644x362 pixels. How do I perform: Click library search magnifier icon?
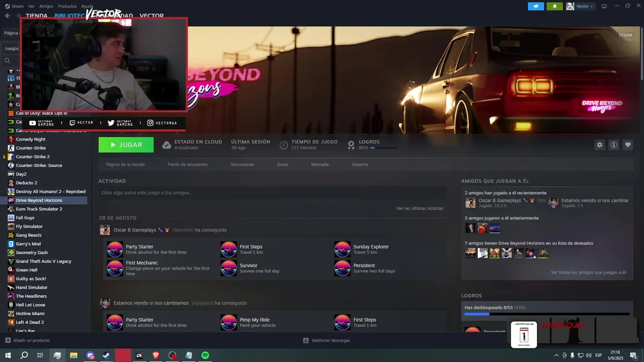[7, 61]
